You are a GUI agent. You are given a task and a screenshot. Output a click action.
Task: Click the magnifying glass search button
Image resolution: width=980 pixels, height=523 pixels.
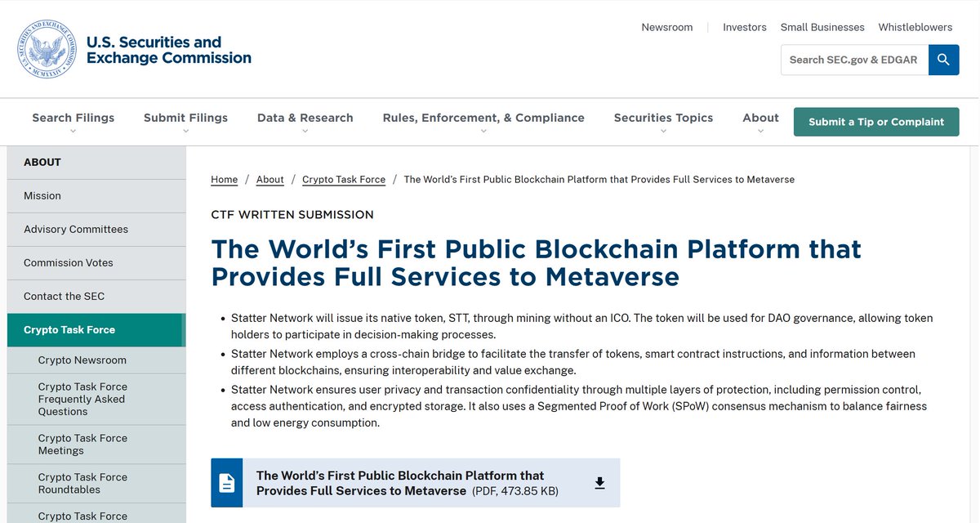[x=944, y=60]
